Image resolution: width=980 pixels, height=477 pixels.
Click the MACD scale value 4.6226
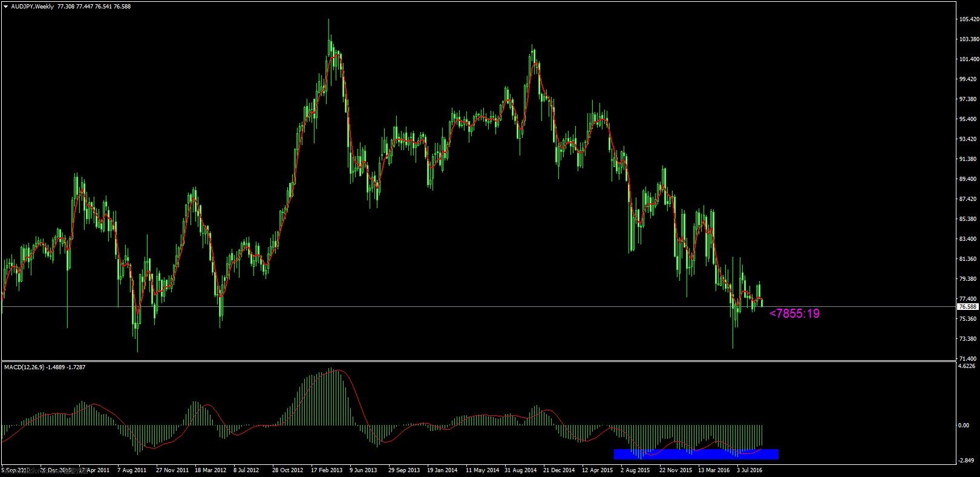click(x=968, y=366)
